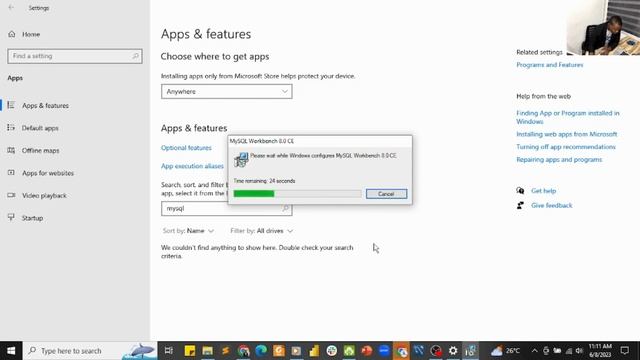Open Task View from the taskbar
This screenshot has height=360, width=640.
[x=168, y=351]
